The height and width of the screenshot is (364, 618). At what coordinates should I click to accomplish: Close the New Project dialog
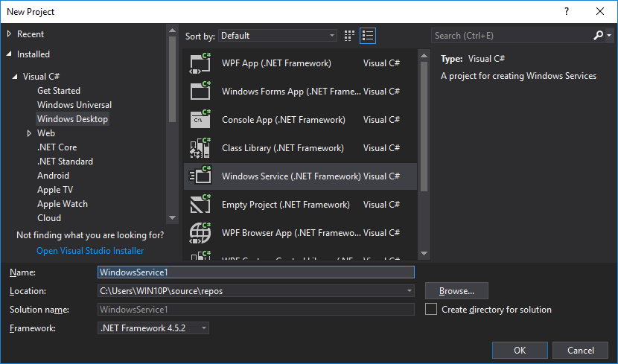point(600,11)
